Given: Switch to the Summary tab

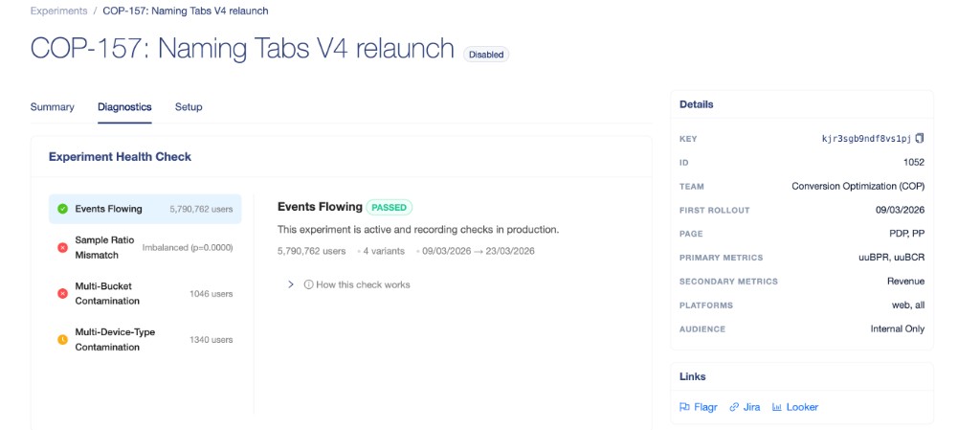Looking at the screenshot, I should pyautogui.click(x=52, y=107).
